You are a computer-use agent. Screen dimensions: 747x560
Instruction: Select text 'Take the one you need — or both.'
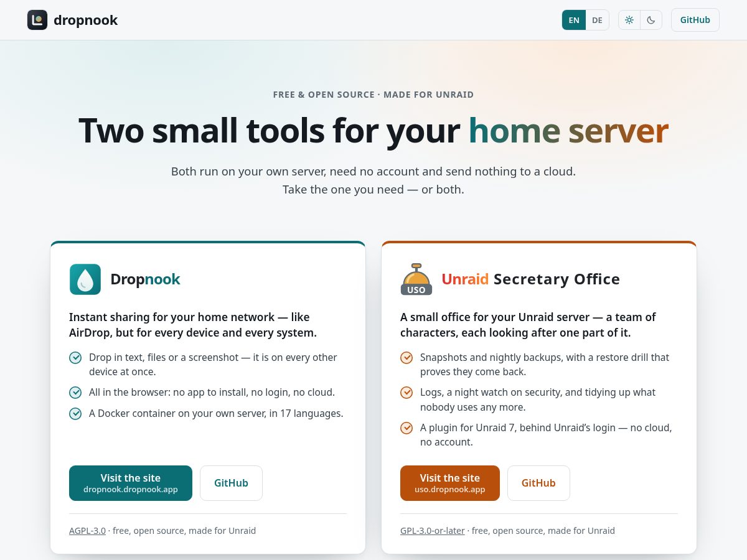374,189
